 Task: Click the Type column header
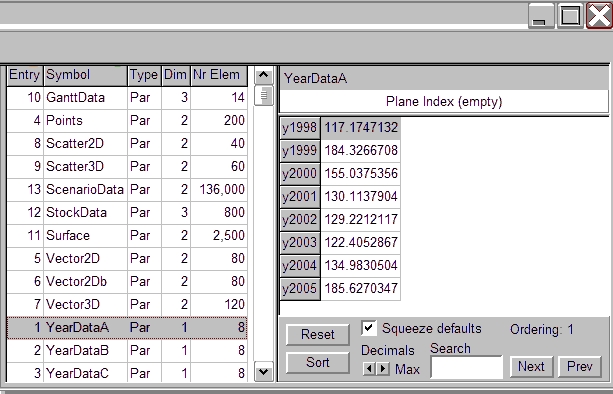(x=144, y=75)
